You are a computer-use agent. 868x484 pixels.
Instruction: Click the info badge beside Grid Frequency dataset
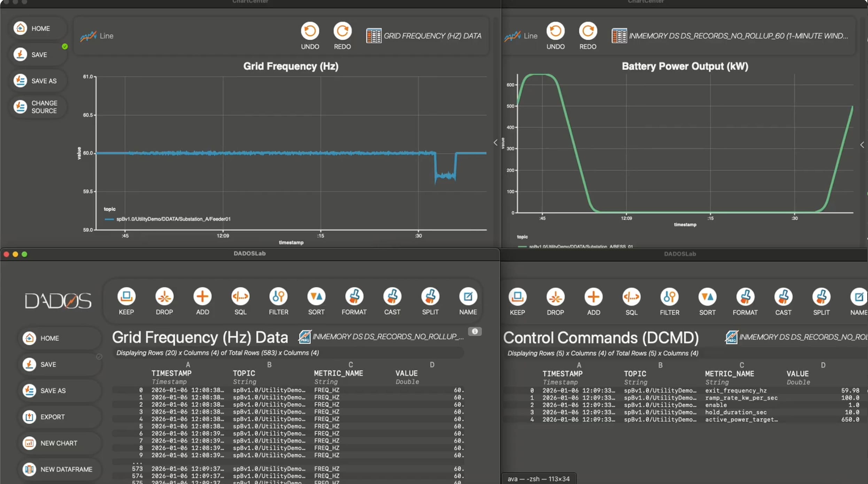474,331
